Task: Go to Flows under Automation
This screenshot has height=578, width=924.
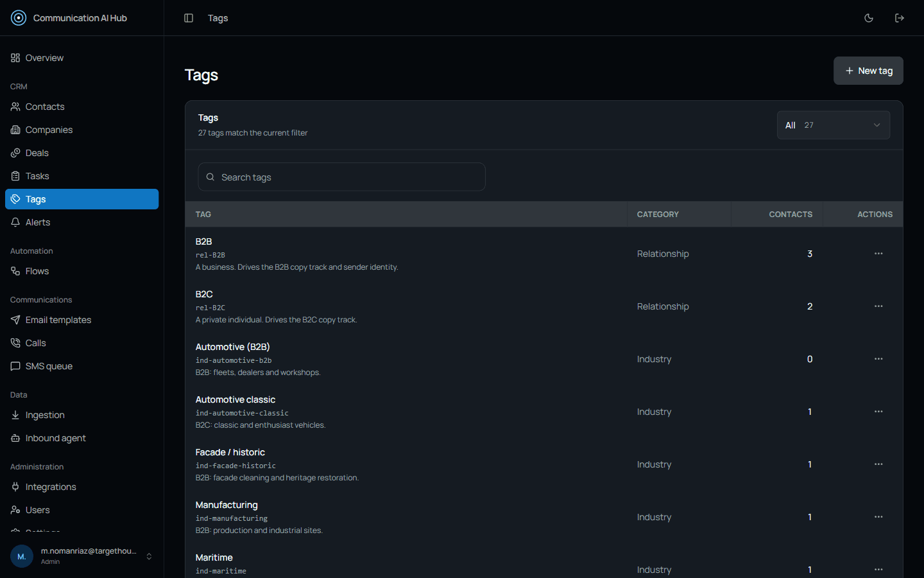Action: coord(81,271)
